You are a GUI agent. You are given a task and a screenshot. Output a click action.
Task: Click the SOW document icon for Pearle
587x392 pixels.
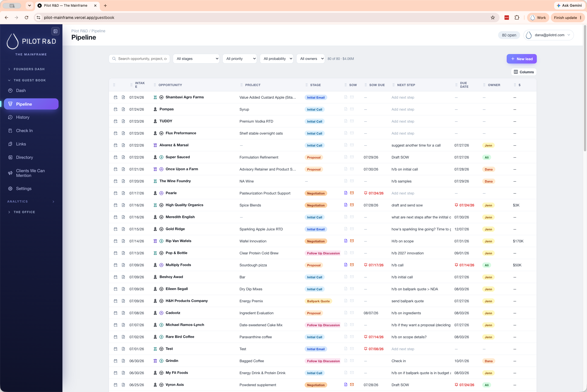click(x=346, y=193)
